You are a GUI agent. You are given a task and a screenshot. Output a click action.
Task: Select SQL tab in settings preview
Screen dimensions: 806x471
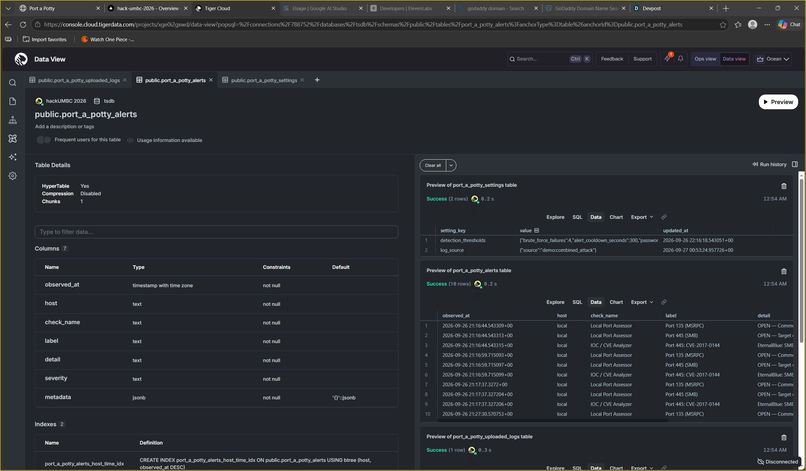pyautogui.click(x=577, y=217)
